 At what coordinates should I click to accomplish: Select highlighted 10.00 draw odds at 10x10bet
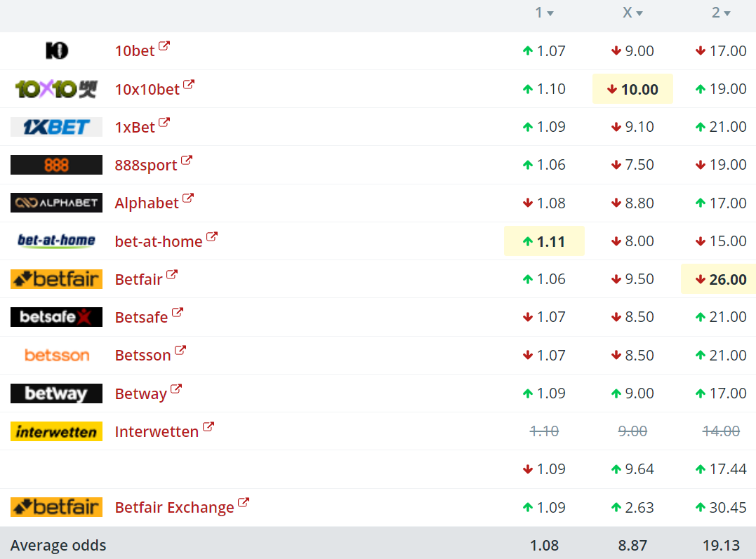(632, 88)
